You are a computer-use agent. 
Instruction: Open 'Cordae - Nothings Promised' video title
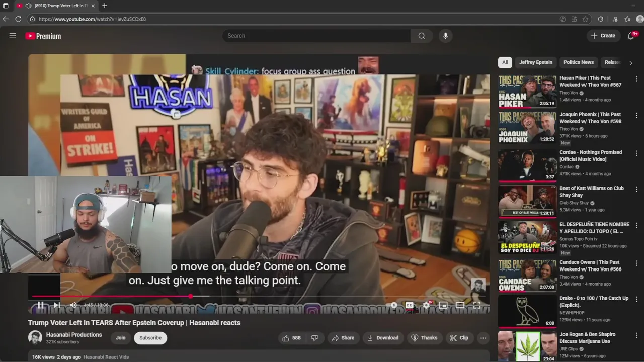[591, 156]
